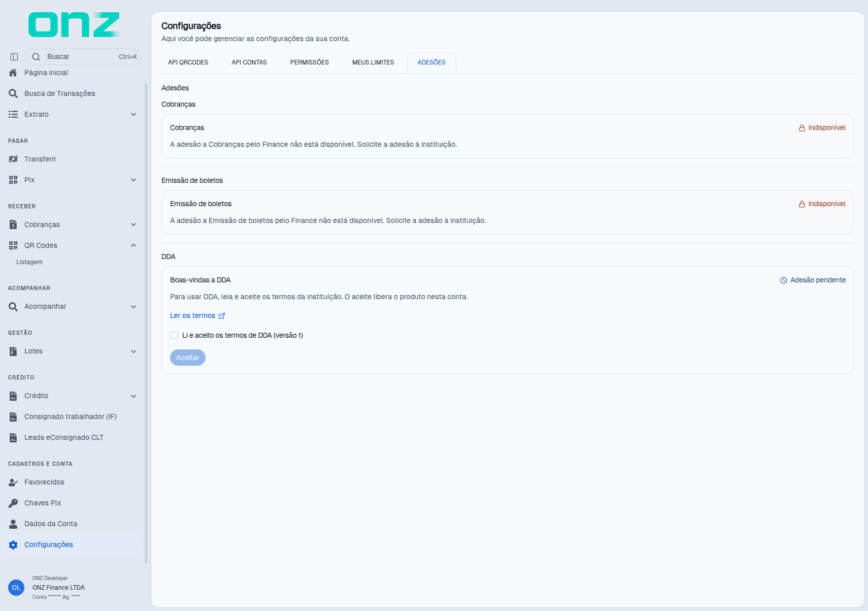Viewport: 868px width, 611px height.
Task: Switch to the API CONTAS tab
Action: coord(249,62)
